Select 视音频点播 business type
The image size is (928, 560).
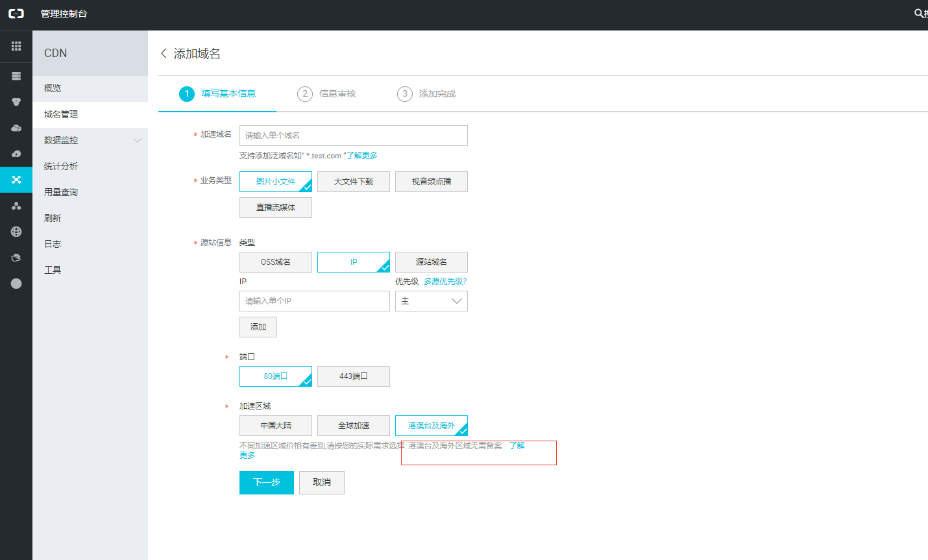pyautogui.click(x=432, y=182)
